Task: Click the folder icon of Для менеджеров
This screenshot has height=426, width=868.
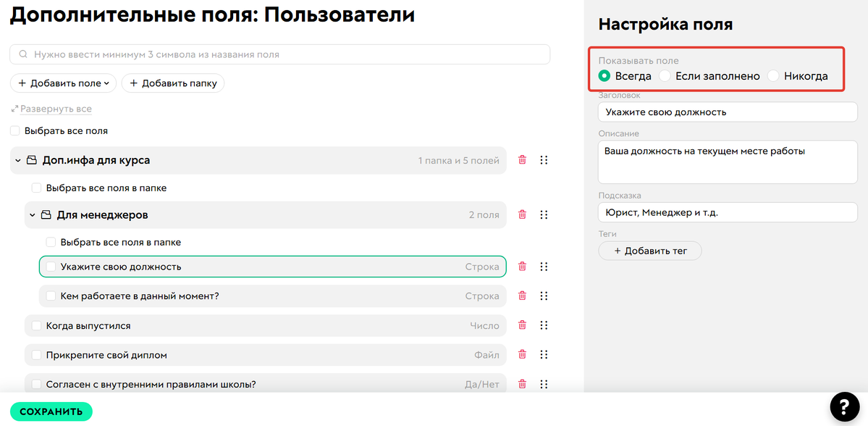Action: [46, 214]
